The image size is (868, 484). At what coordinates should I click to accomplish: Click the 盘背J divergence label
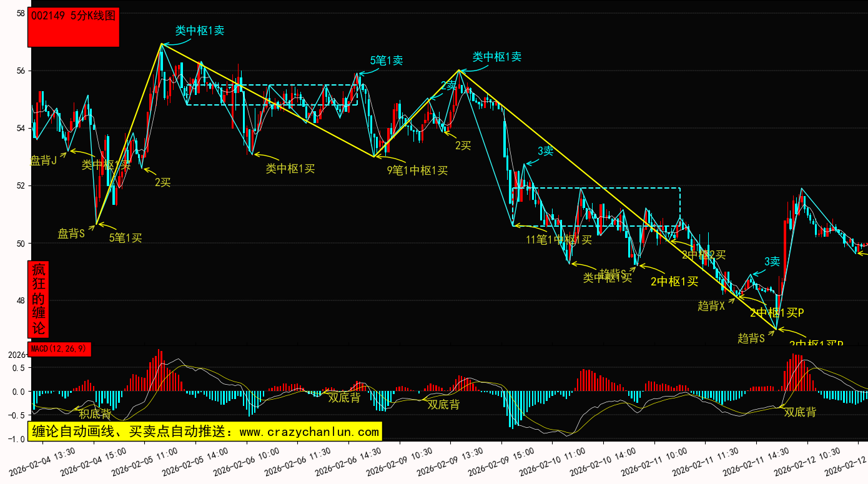point(44,161)
